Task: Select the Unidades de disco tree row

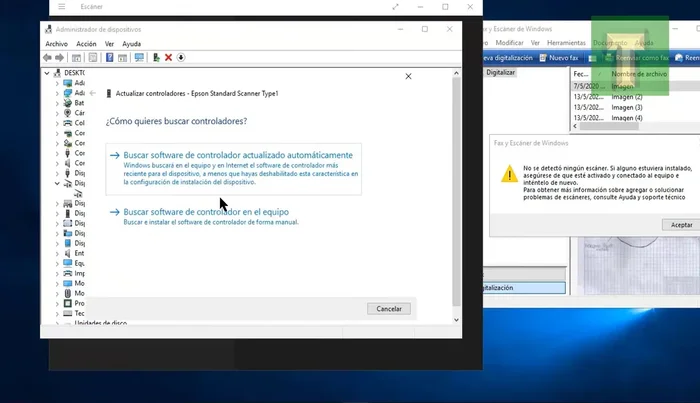Action: (100, 323)
